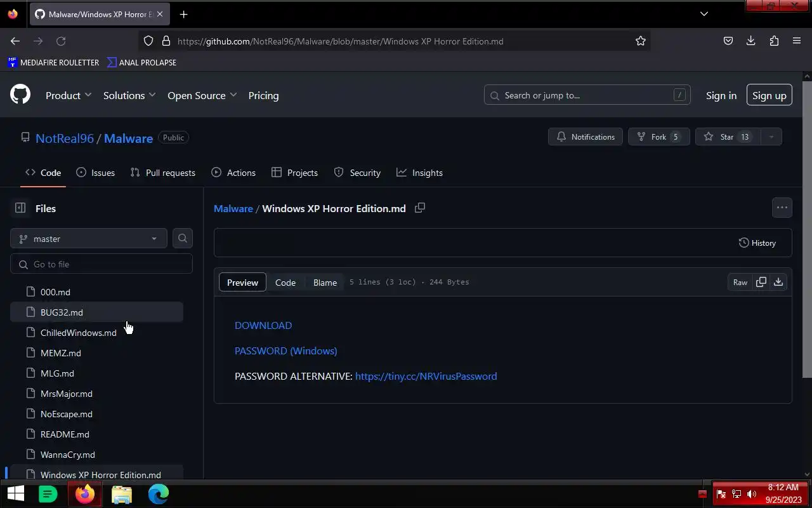Launch Microsoft Edge from the taskbar
The image size is (812, 508).
tap(159, 494)
